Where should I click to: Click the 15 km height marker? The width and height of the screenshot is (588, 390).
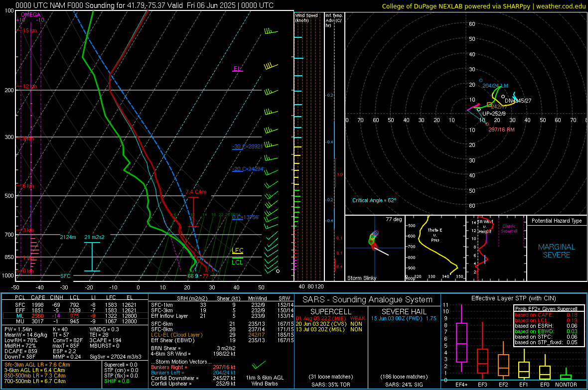pos(29,30)
